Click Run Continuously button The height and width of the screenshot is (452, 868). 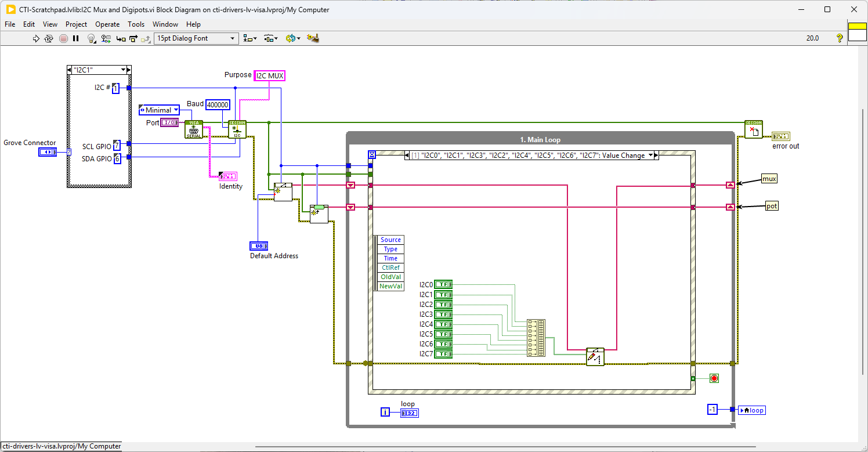pos(49,38)
